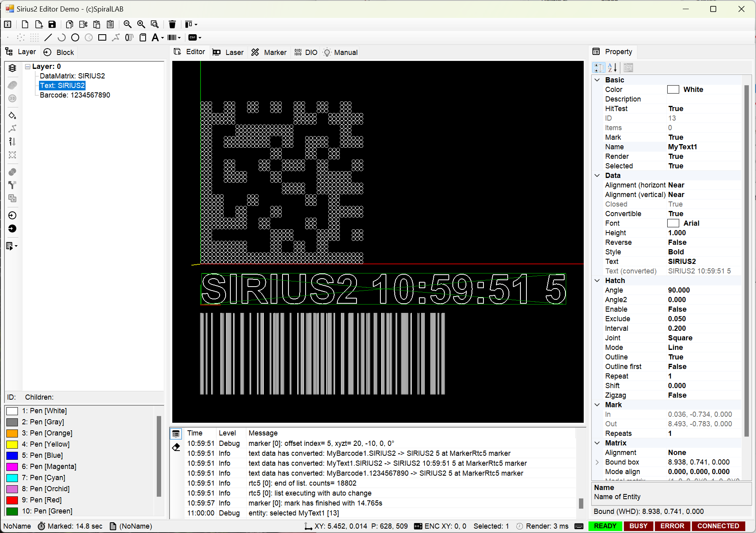Select the Points cloud tool
Image resolution: width=756 pixels, height=533 pixels.
[21, 37]
